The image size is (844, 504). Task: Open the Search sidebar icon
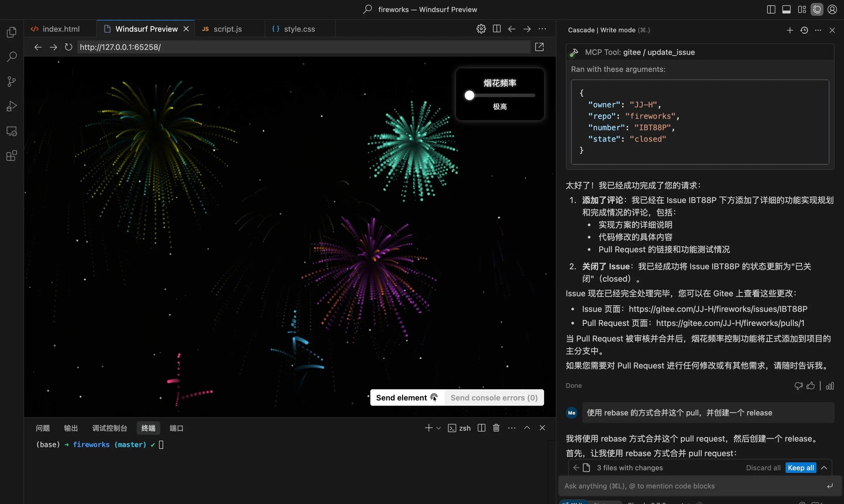tap(11, 57)
